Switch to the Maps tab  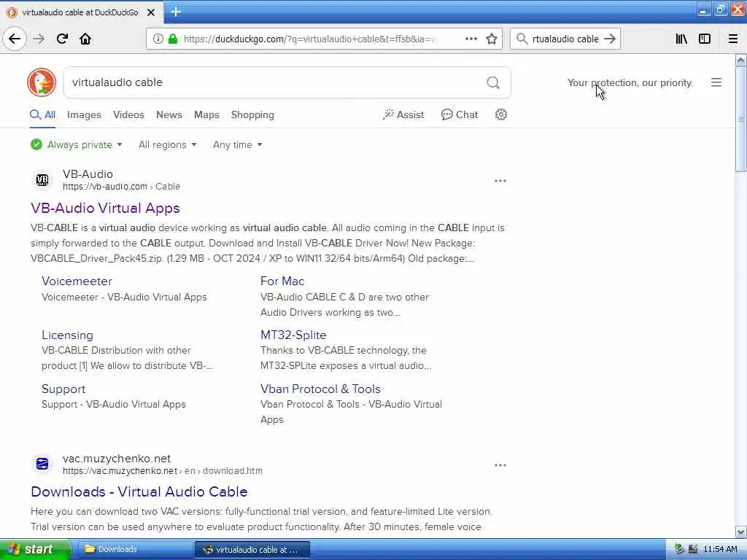(206, 114)
